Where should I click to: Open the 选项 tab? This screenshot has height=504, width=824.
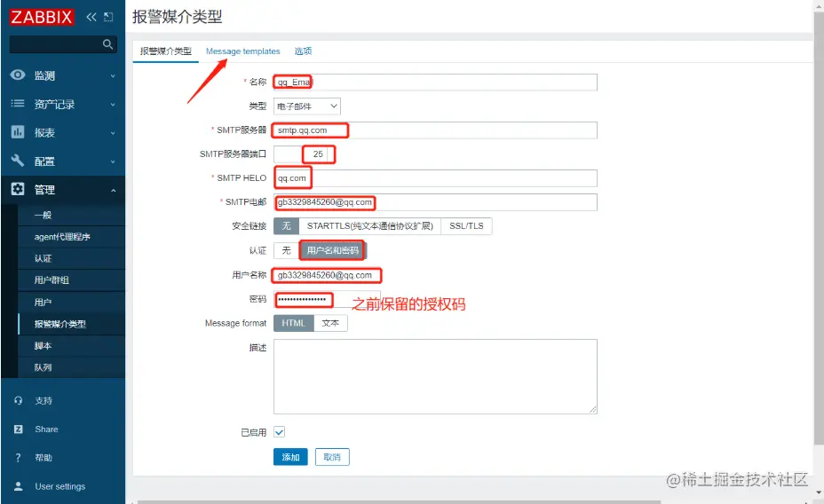pos(303,51)
